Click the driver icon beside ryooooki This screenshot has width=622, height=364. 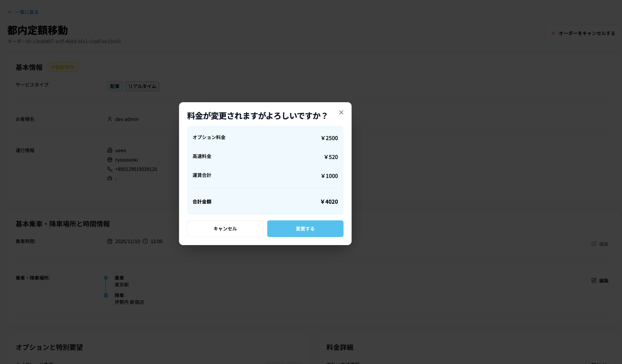(x=110, y=160)
